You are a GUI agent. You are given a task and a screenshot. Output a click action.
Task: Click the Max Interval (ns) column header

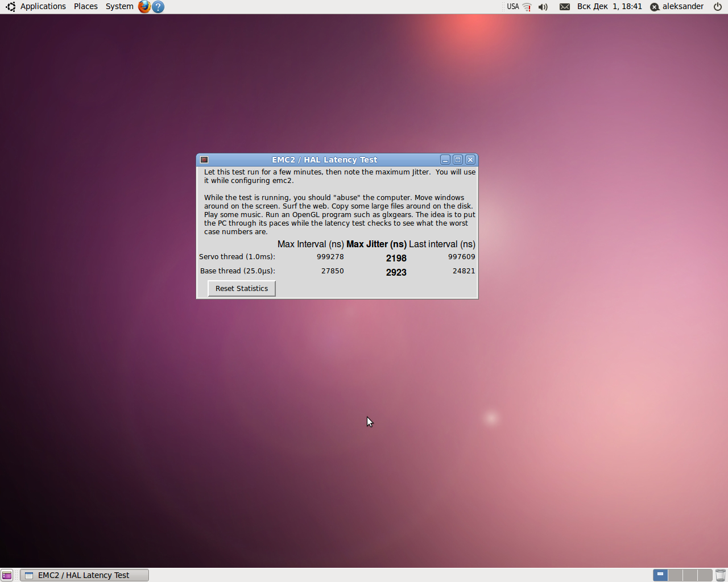pyautogui.click(x=311, y=244)
